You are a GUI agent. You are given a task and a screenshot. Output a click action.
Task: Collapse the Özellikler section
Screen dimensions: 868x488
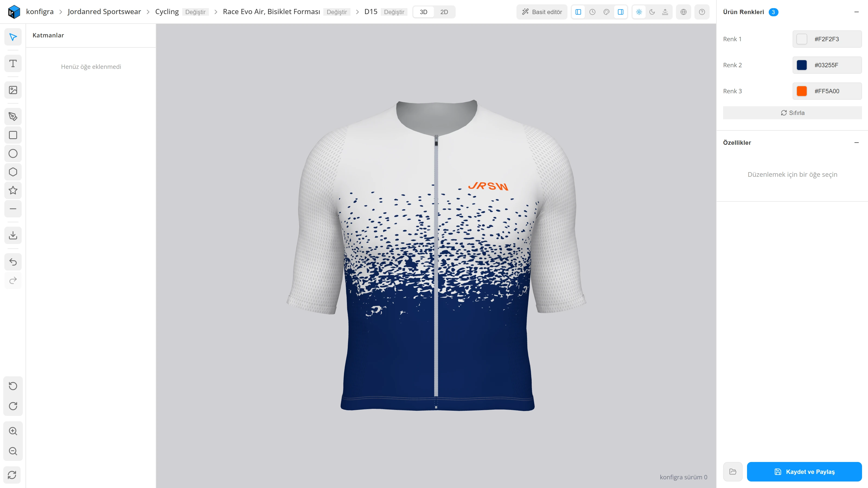pos(857,143)
